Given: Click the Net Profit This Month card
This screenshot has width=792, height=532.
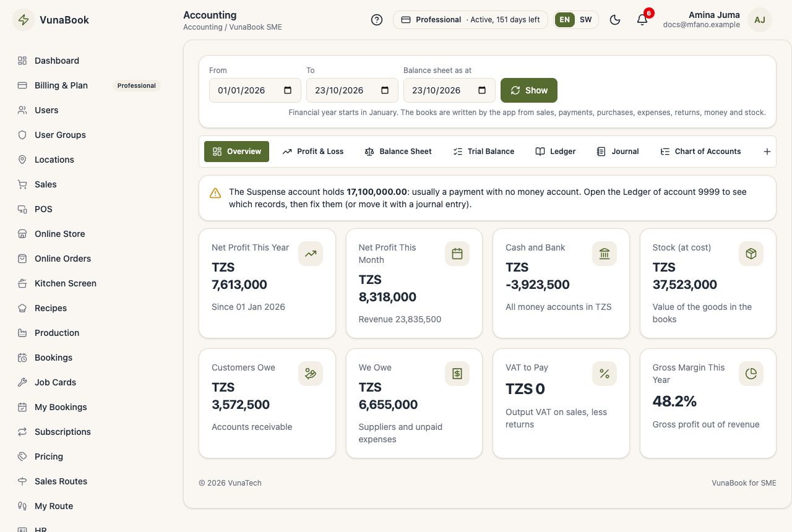Looking at the screenshot, I should click(414, 283).
